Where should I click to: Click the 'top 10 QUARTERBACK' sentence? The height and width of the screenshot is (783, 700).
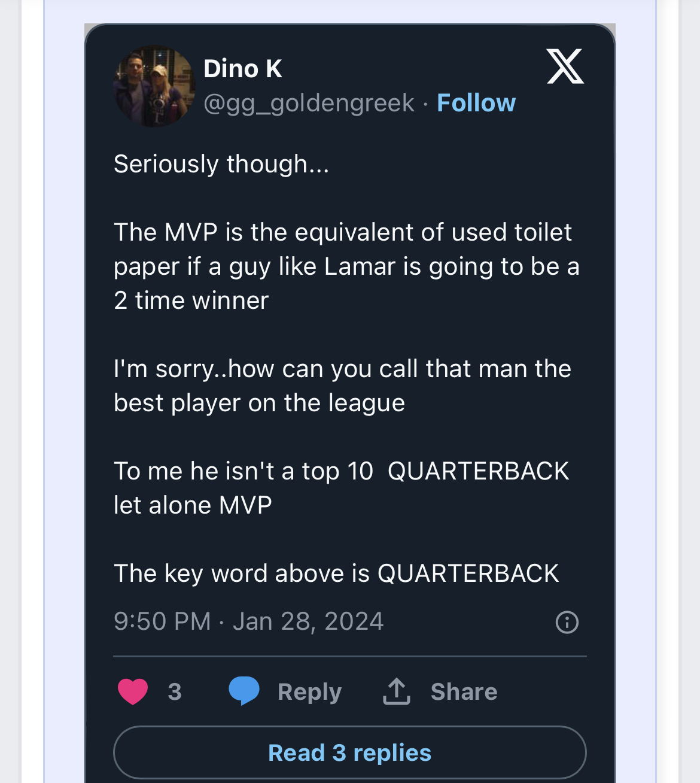341,471
